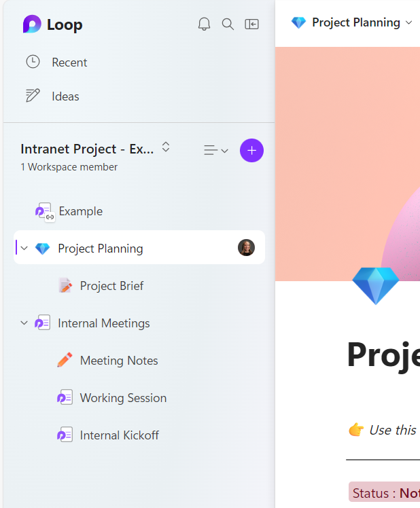The height and width of the screenshot is (508, 420).
Task: Collapse the Internal Meetings section
Action: coord(24,323)
